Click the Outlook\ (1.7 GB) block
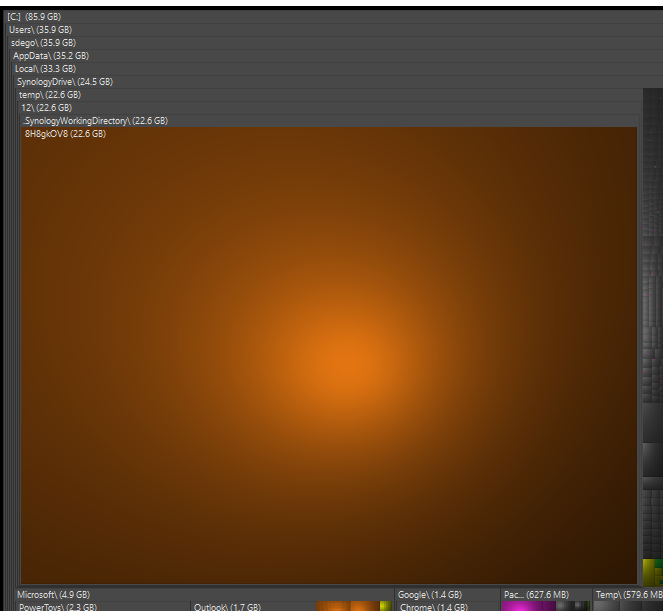Screen dimensions: 663x611 click(227, 607)
